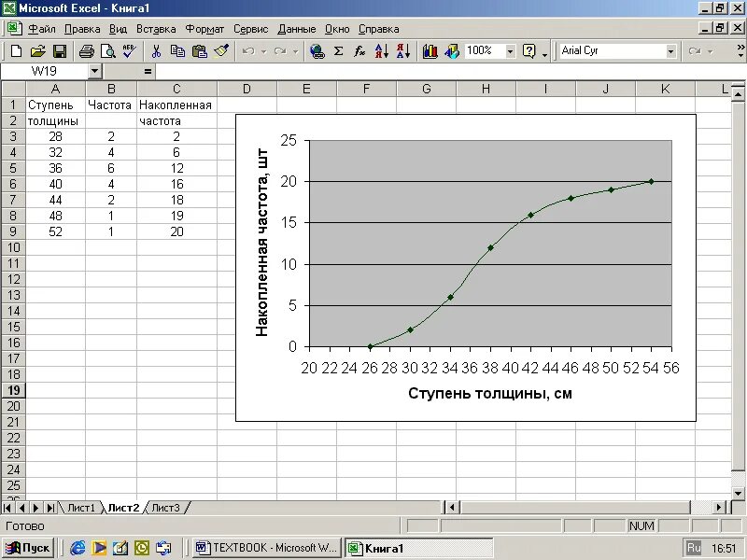
Task: Print the sheet using the printer icon
Action: point(86,51)
